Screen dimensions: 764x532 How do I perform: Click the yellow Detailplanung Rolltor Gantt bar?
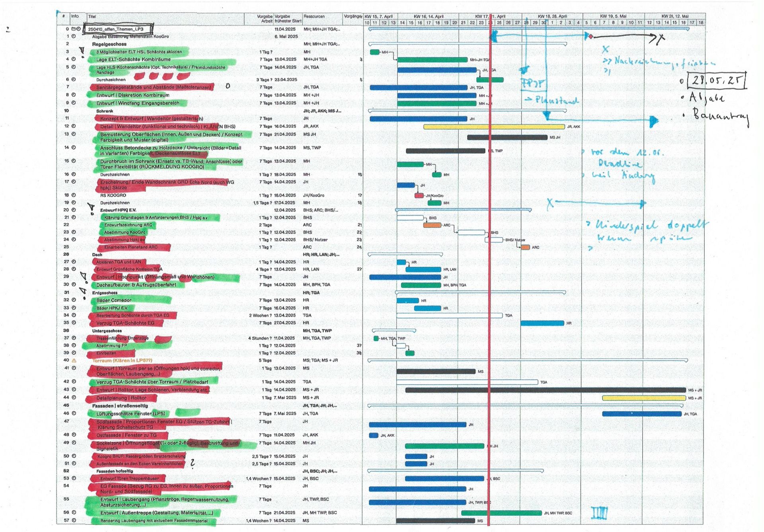643,398
